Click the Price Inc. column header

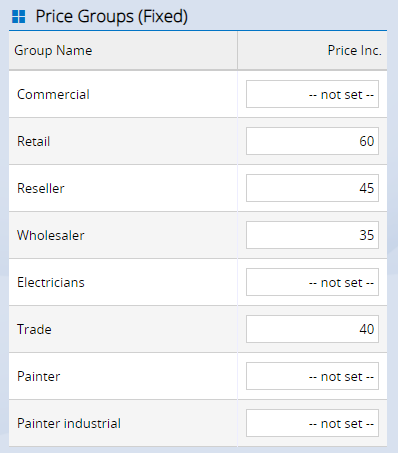[x=312, y=51]
